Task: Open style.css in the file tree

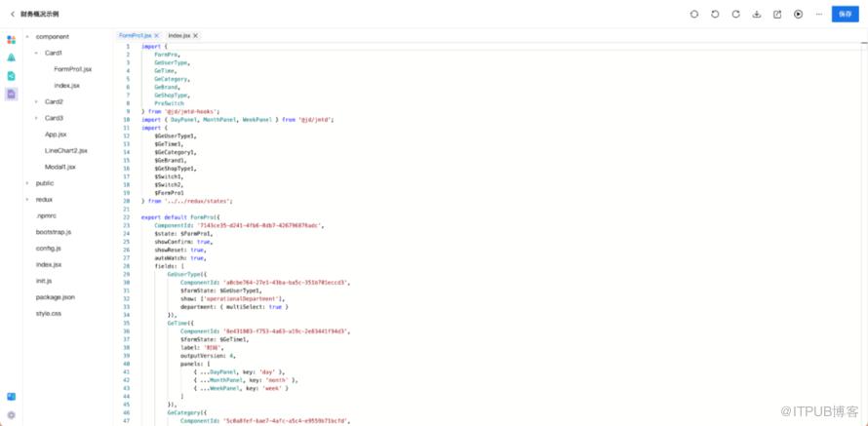Action: (x=49, y=313)
